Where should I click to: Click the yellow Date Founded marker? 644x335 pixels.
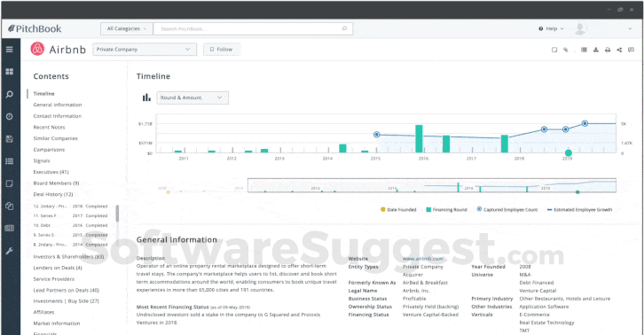[168, 191]
